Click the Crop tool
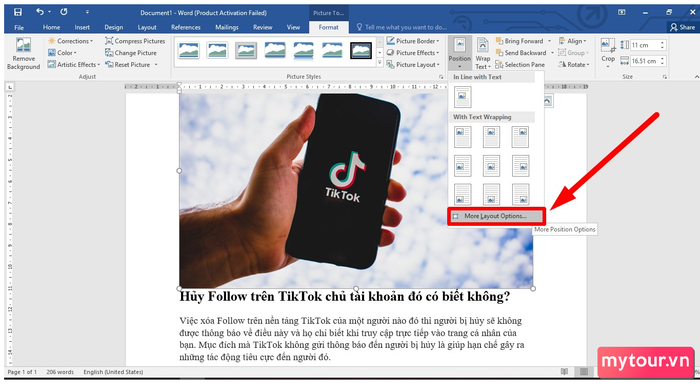700x386 pixels. [x=608, y=53]
